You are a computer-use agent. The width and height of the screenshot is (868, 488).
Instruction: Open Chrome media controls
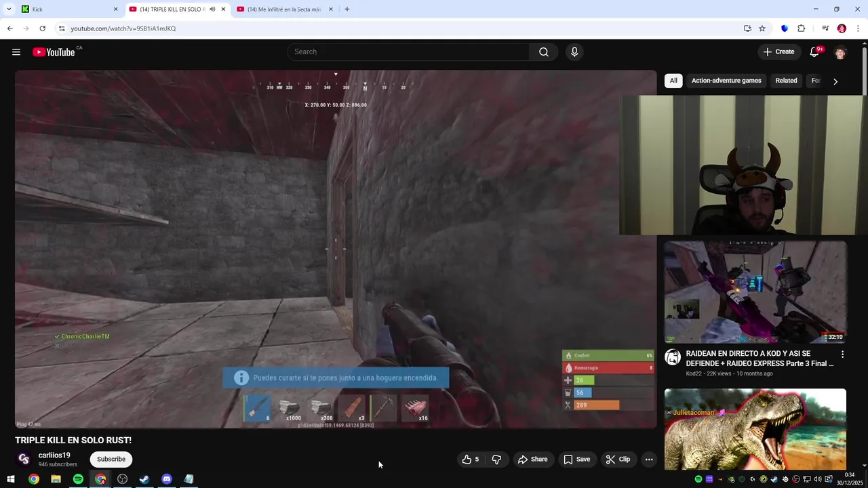tap(825, 28)
